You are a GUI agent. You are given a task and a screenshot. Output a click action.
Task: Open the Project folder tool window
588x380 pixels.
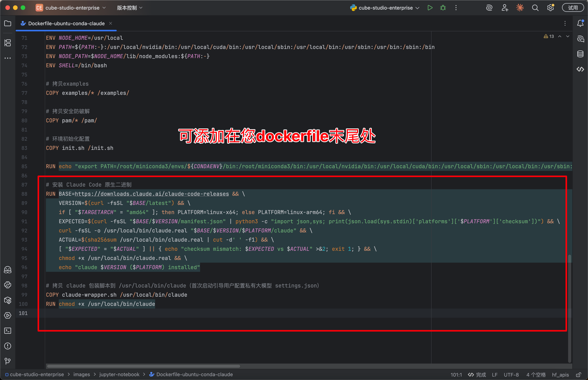point(8,24)
